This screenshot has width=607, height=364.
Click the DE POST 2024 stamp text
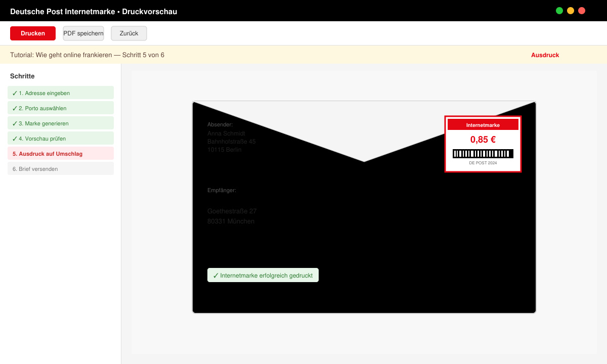tap(483, 163)
